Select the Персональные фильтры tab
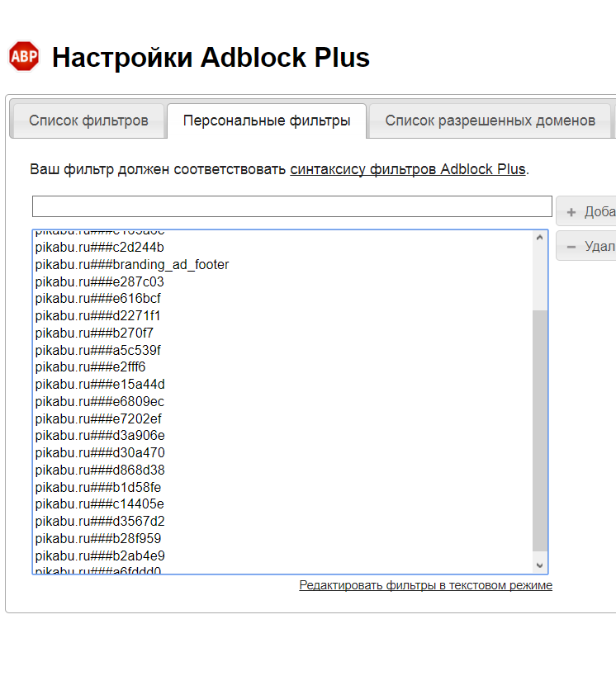616x676 pixels. click(x=267, y=121)
